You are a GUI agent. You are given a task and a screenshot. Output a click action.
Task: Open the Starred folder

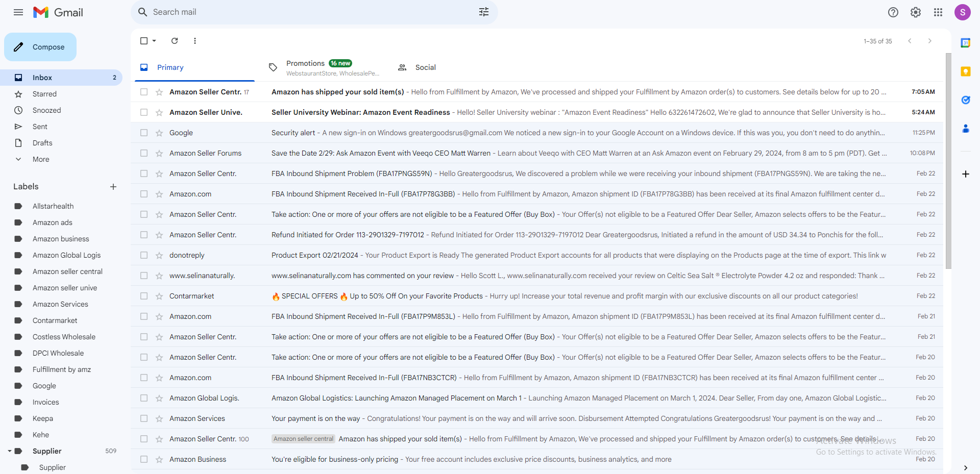[x=61, y=94]
